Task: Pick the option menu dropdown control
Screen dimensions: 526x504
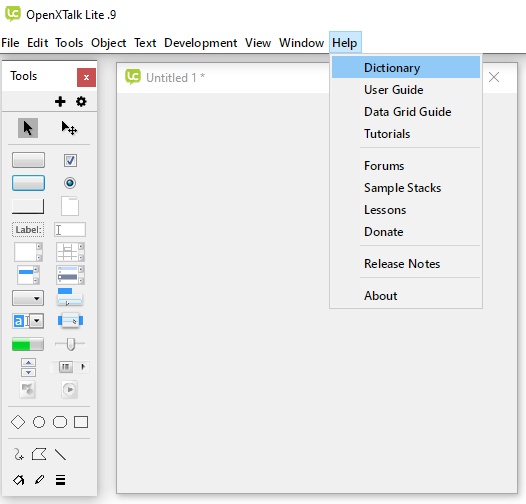Action: (x=28, y=298)
